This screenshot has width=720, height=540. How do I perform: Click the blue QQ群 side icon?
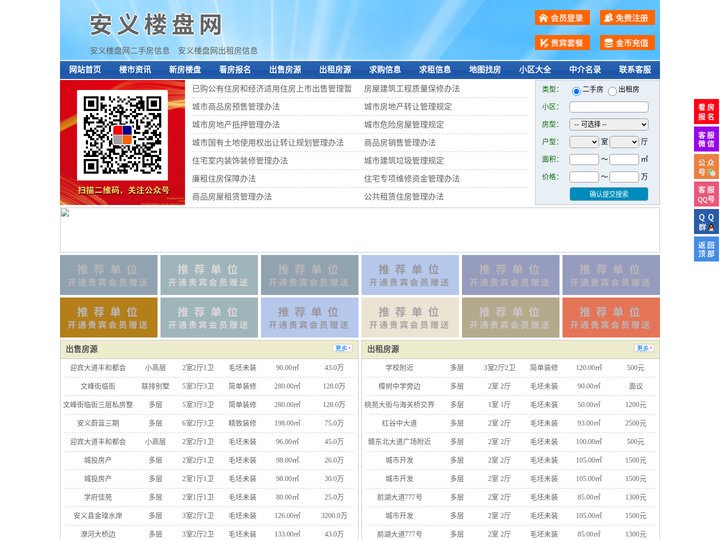pyautogui.click(x=706, y=222)
